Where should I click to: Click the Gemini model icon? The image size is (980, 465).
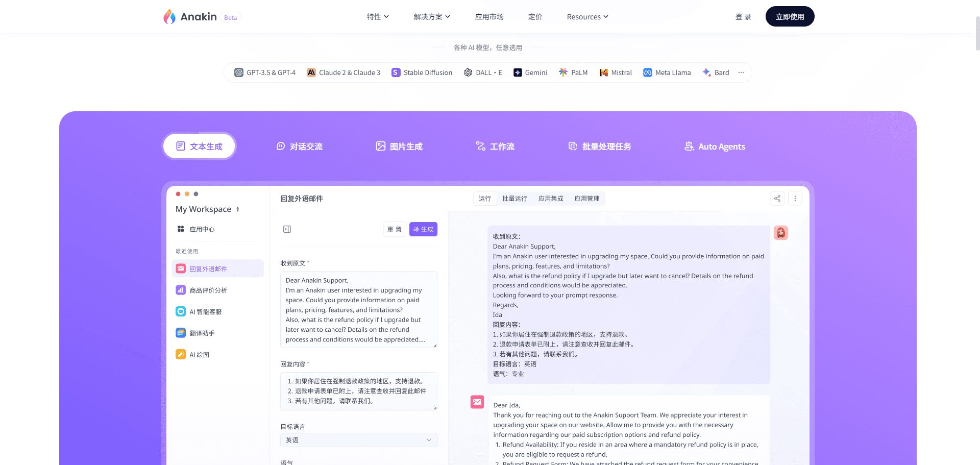coord(518,72)
